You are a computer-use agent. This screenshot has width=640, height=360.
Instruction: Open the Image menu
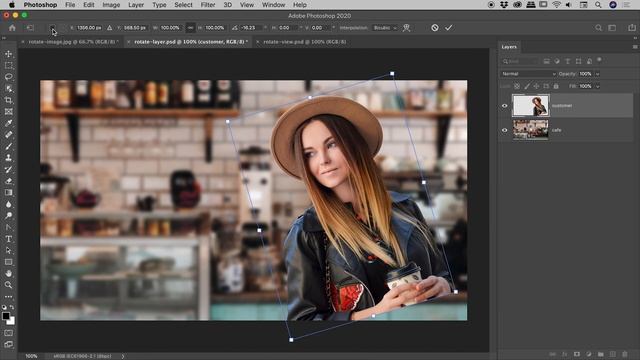point(111,5)
